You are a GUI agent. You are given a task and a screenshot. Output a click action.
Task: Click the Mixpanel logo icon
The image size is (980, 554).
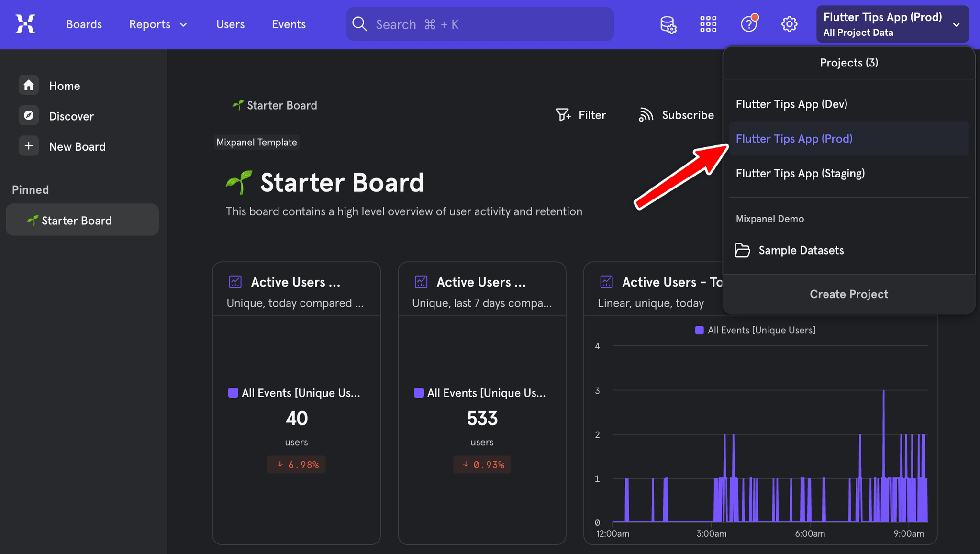25,24
